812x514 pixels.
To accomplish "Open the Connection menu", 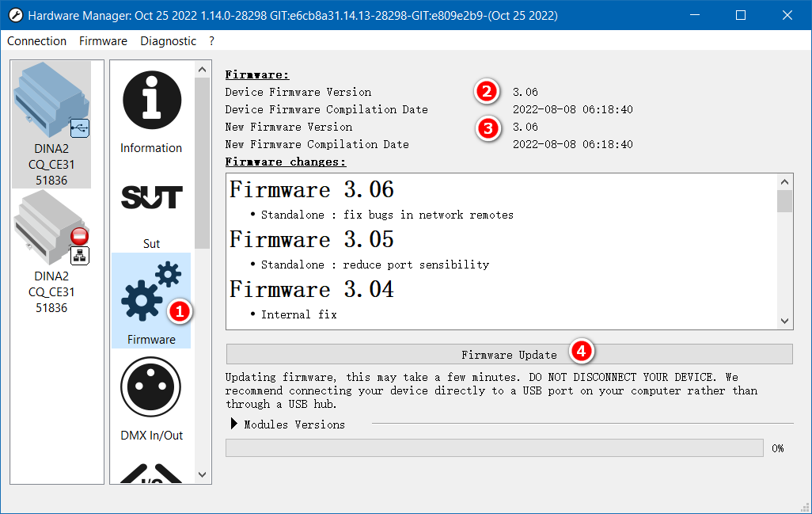I will 36,41.
